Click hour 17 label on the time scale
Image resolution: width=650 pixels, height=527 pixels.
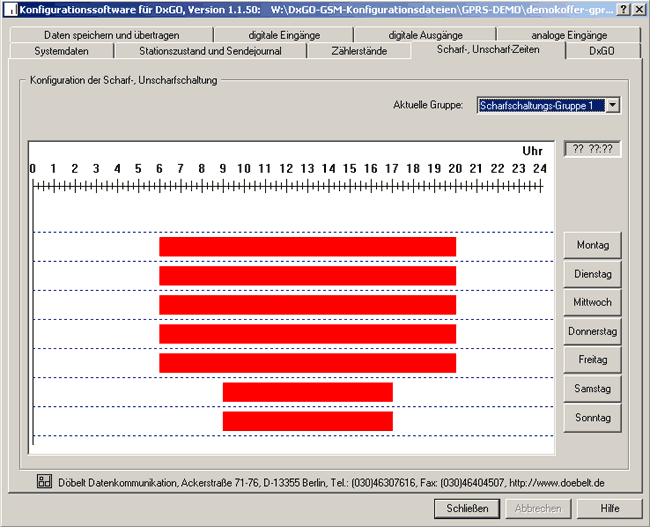[x=392, y=169]
